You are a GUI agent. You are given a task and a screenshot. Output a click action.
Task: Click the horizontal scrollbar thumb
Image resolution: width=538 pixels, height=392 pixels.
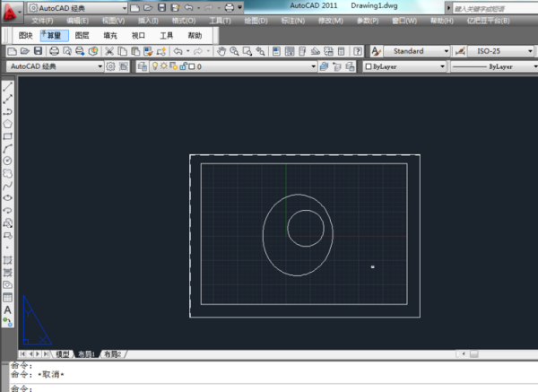pos(473,354)
